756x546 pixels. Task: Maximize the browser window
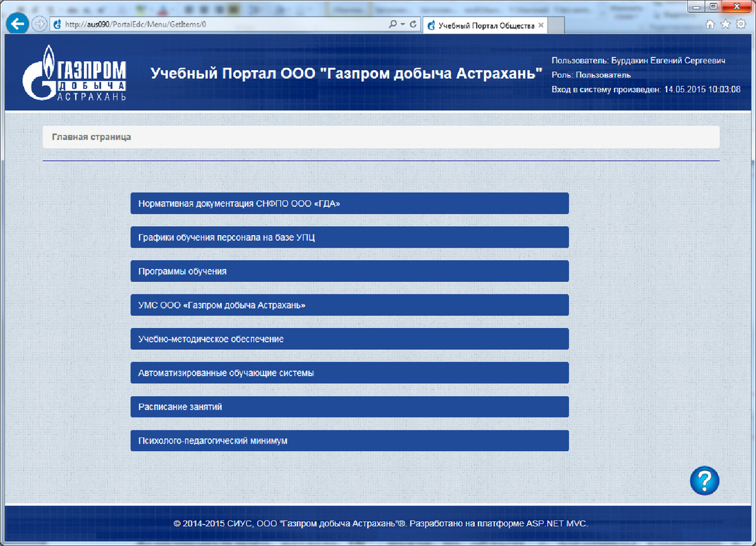[x=713, y=7]
